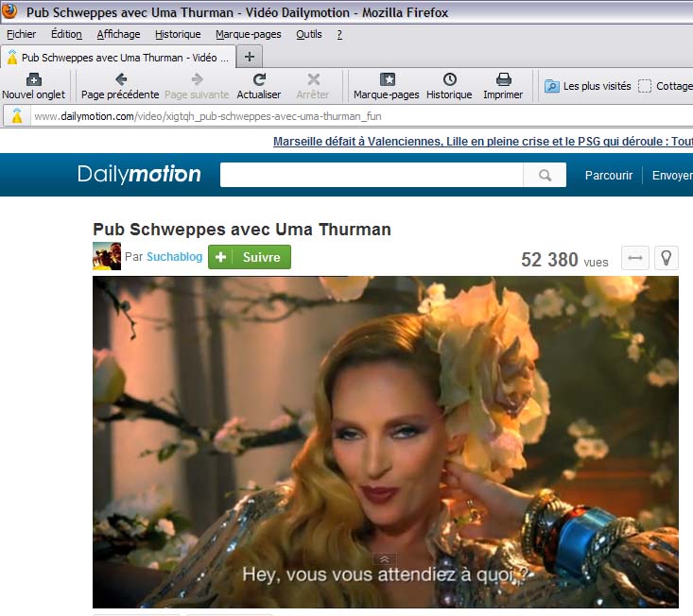
Task: Click the Dailymotion search input field
Action: point(372,175)
